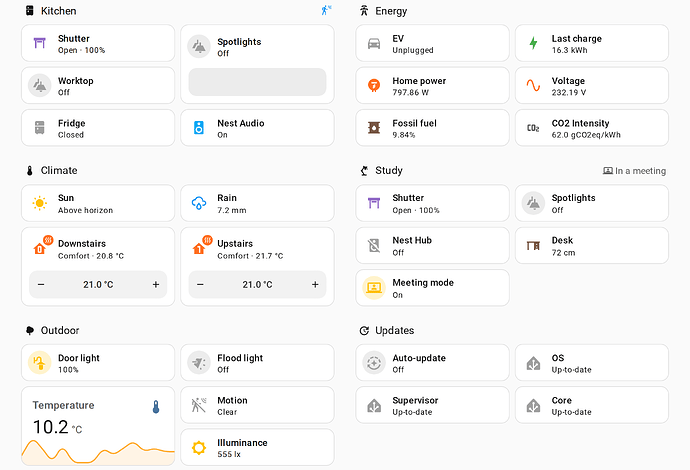This screenshot has width=690, height=470.
Task: Click the Outdoor Motion sensor icon
Action: tap(199, 405)
